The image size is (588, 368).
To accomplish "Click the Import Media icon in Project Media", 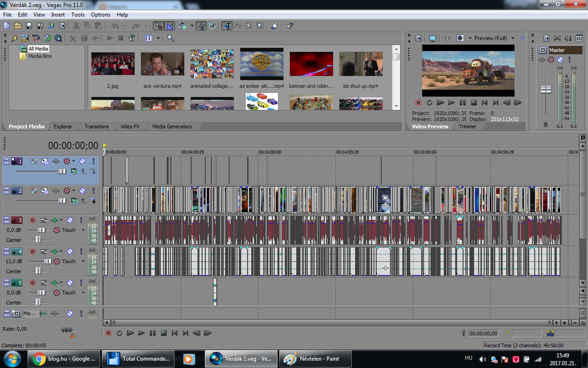I will point(25,38).
